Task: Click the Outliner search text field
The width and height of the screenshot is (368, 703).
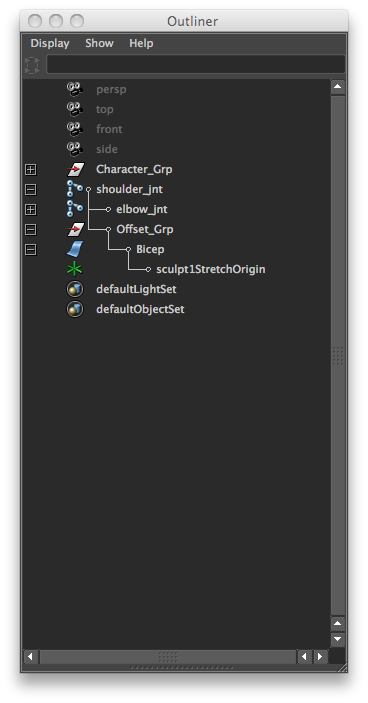Action: pyautogui.click(x=196, y=64)
